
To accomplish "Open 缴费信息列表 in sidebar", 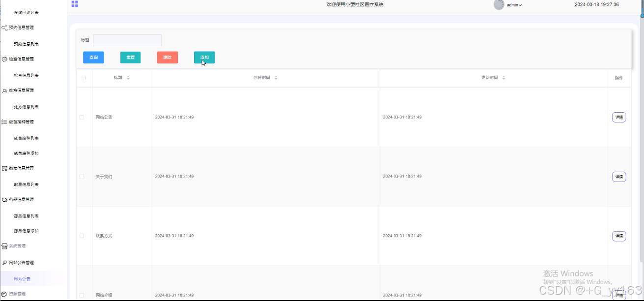I will pyautogui.click(x=27, y=185).
